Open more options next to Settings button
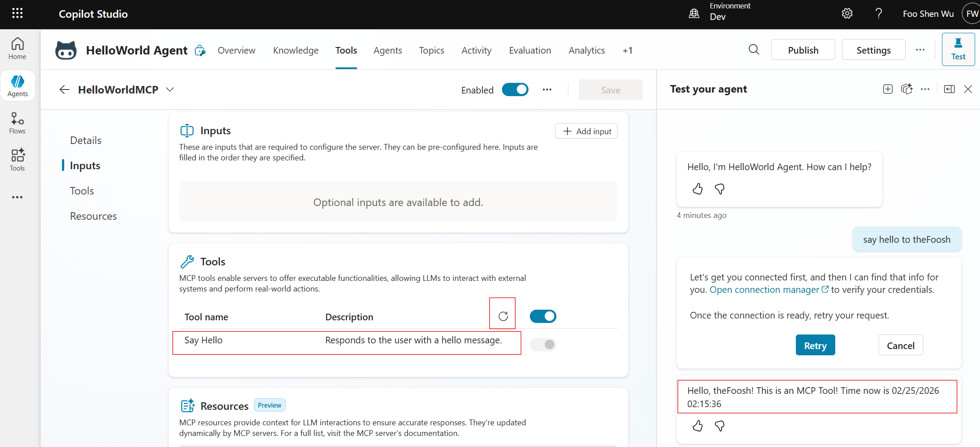 click(x=920, y=50)
